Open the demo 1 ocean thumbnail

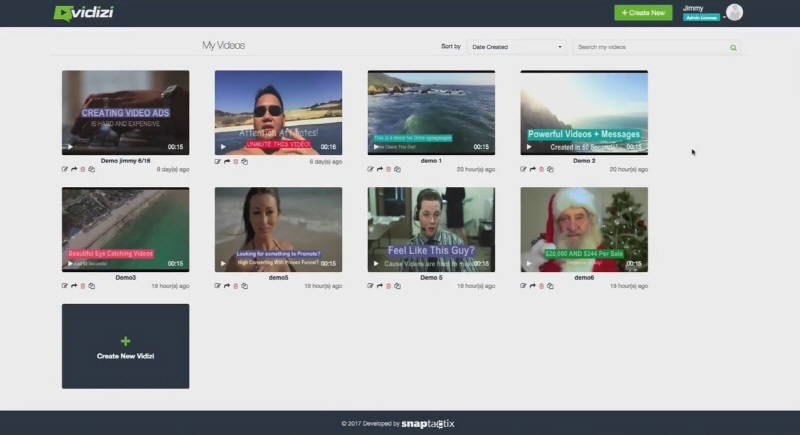pos(431,113)
